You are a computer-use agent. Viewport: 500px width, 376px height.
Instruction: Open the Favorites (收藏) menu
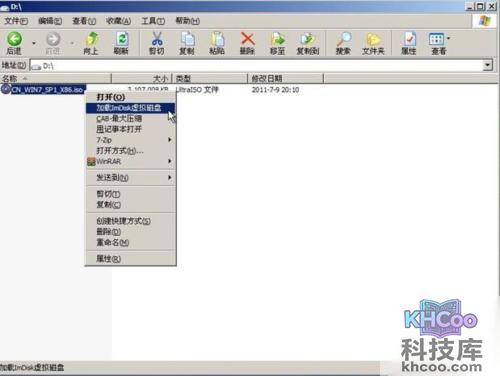click(x=118, y=21)
